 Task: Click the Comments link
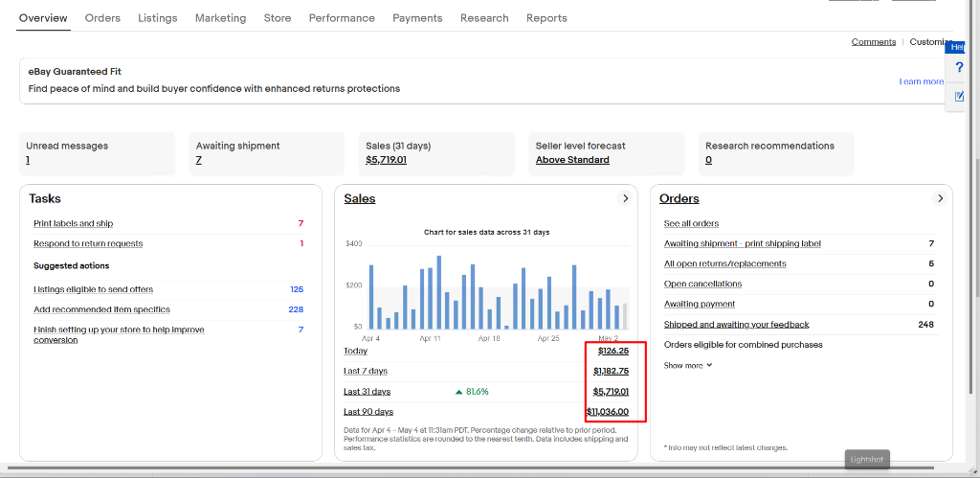pyautogui.click(x=874, y=42)
